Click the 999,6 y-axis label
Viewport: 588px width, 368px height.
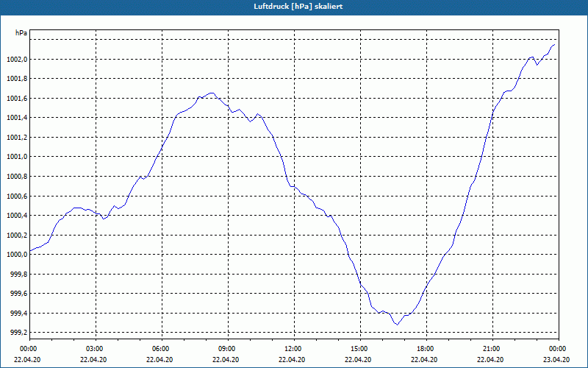(x=18, y=294)
